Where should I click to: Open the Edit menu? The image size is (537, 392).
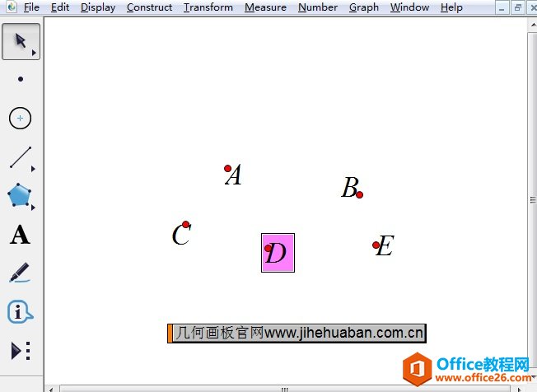click(x=60, y=7)
